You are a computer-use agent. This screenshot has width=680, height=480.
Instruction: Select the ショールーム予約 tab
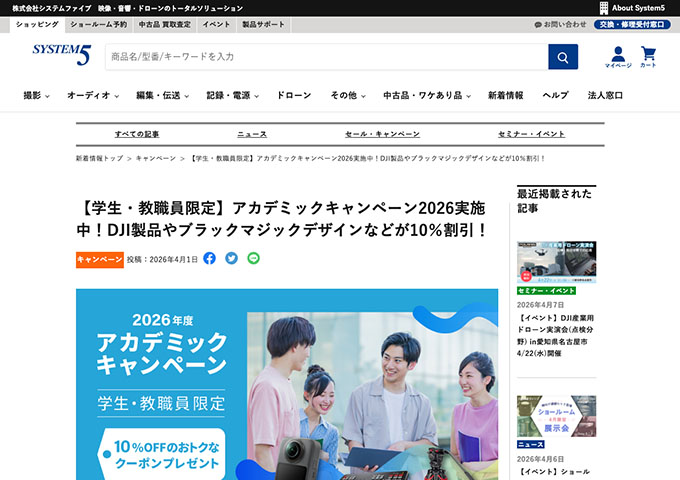99,25
